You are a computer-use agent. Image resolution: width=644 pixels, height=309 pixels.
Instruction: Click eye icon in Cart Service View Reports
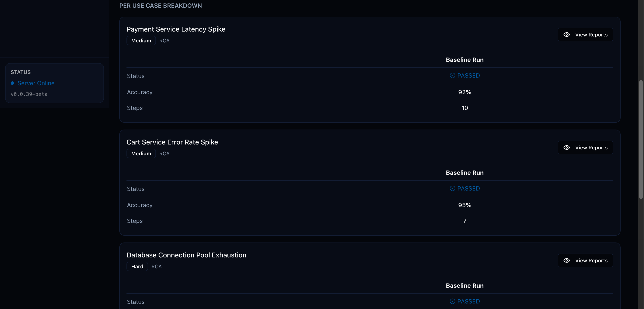pyautogui.click(x=566, y=148)
